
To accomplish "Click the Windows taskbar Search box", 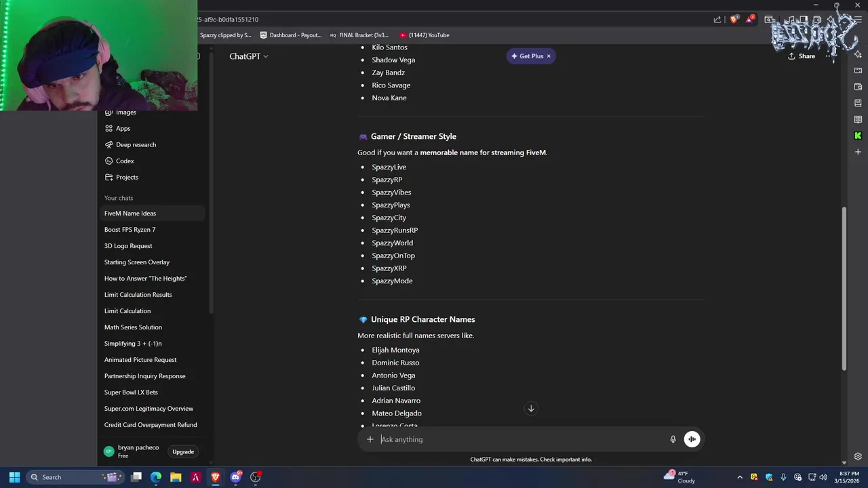I will click(x=75, y=477).
